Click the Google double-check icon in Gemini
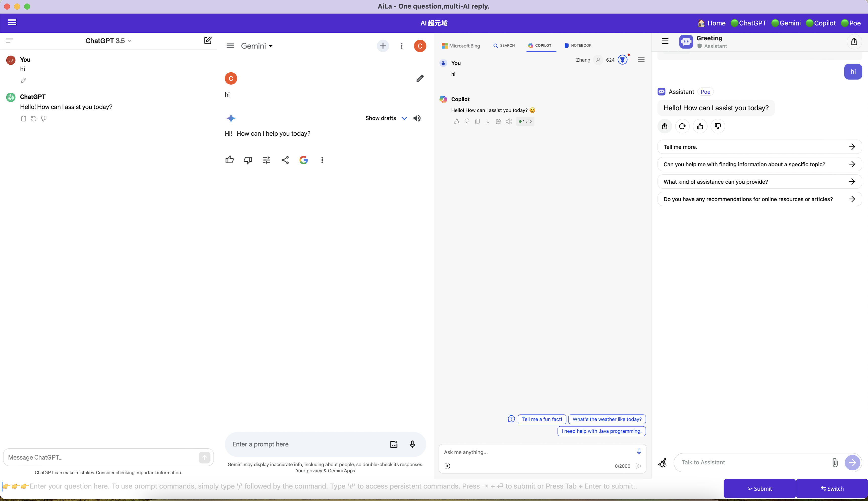868x501 pixels. pyautogui.click(x=303, y=160)
